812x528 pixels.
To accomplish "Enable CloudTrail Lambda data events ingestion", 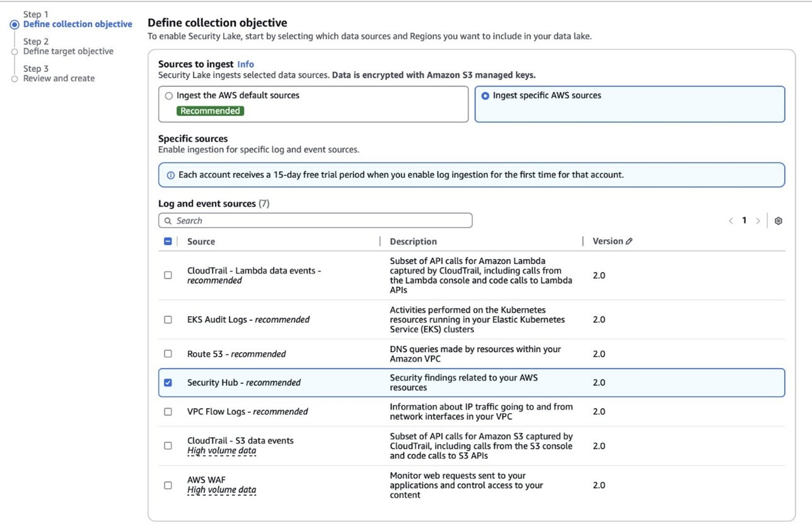I will [168, 275].
